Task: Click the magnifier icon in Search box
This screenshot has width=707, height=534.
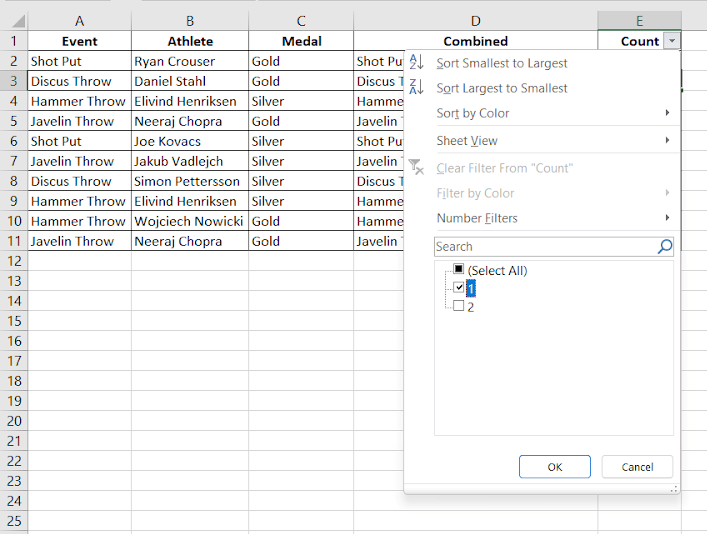Action: 665,246
